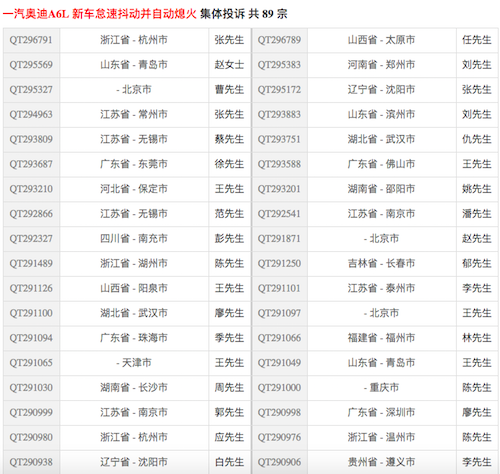Click complaint number QT293809
This screenshot has height=474, width=500.
coord(31,139)
